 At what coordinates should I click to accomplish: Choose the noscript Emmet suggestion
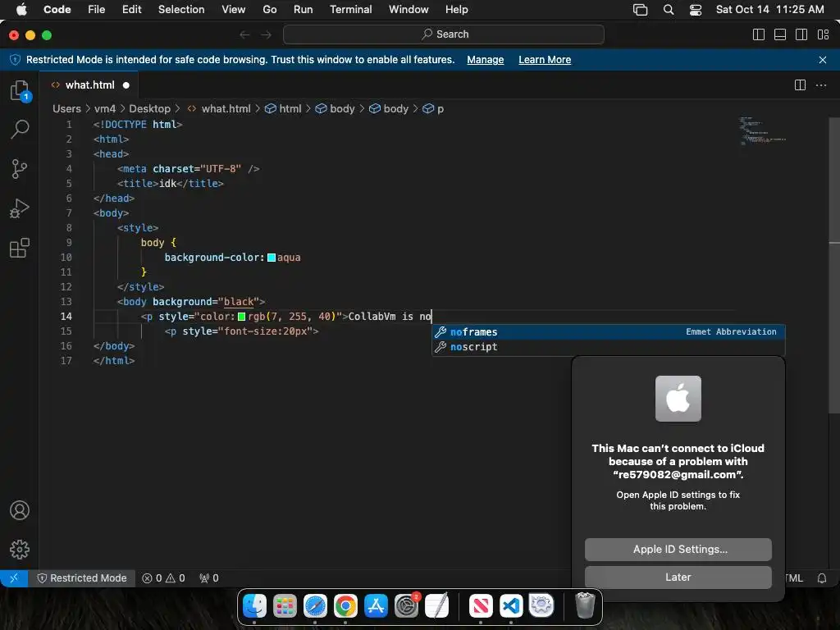(x=609, y=347)
